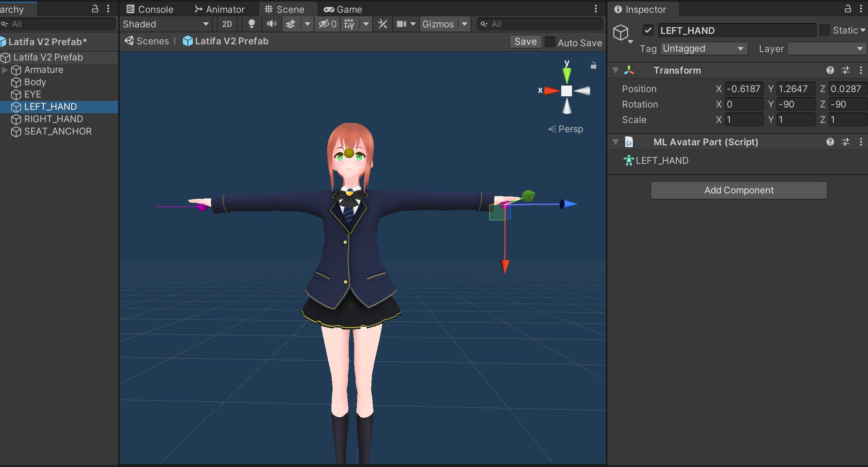The height and width of the screenshot is (467, 868).
Task: Select the Armature object
Action: [43, 70]
